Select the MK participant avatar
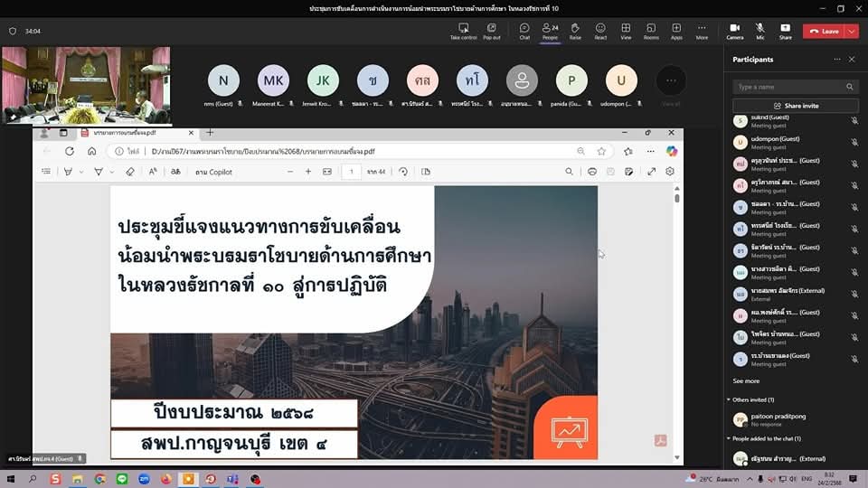This screenshot has height=488, width=868. pyautogui.click(x=273, y=80)
